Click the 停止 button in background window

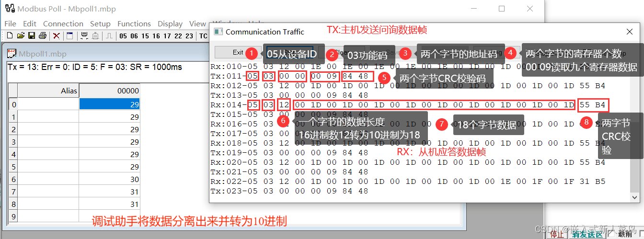(x=556, y=234)
